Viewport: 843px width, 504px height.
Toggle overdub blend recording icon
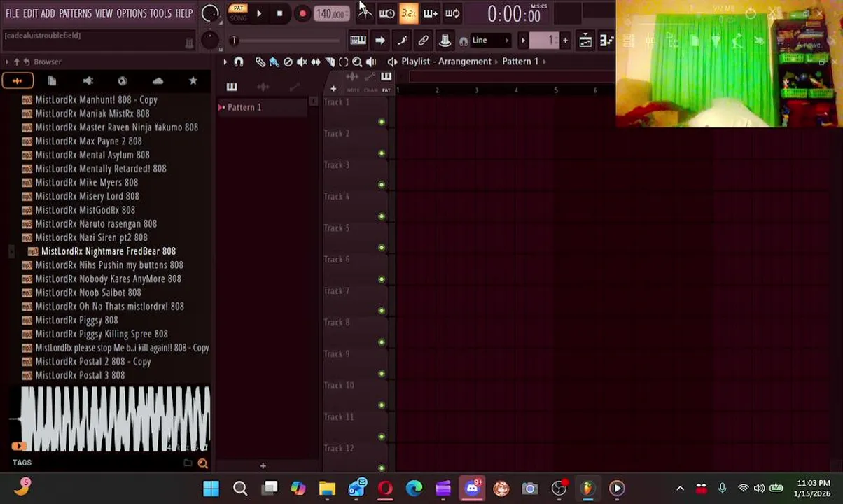[x=431, y=13]
